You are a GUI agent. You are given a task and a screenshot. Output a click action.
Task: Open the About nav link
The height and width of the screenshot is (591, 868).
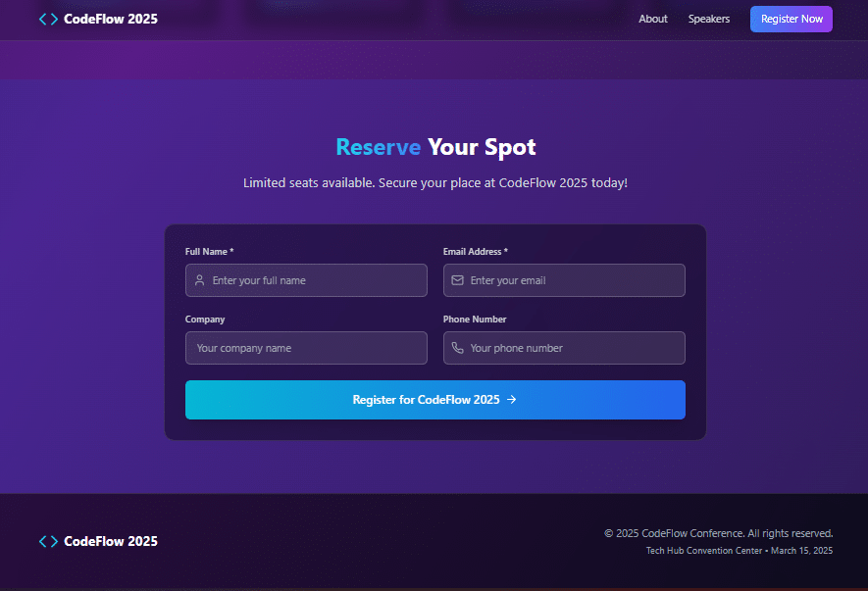[x=652, y=19]
